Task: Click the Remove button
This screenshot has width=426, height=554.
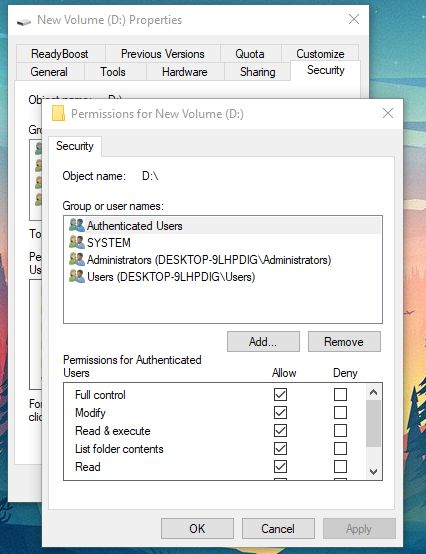Action: click(344, 341)
